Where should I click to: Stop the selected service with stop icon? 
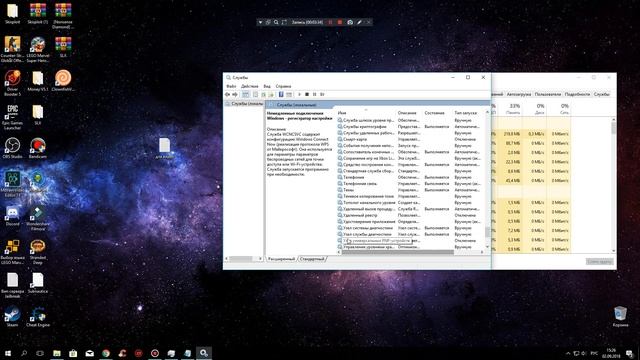[x=307, y=94]
